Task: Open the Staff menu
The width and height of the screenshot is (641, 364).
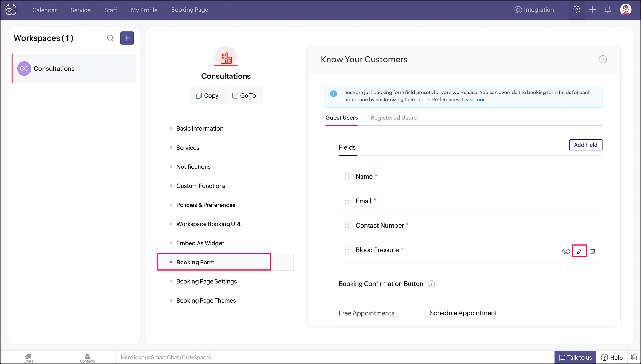Action: point(110,10)
